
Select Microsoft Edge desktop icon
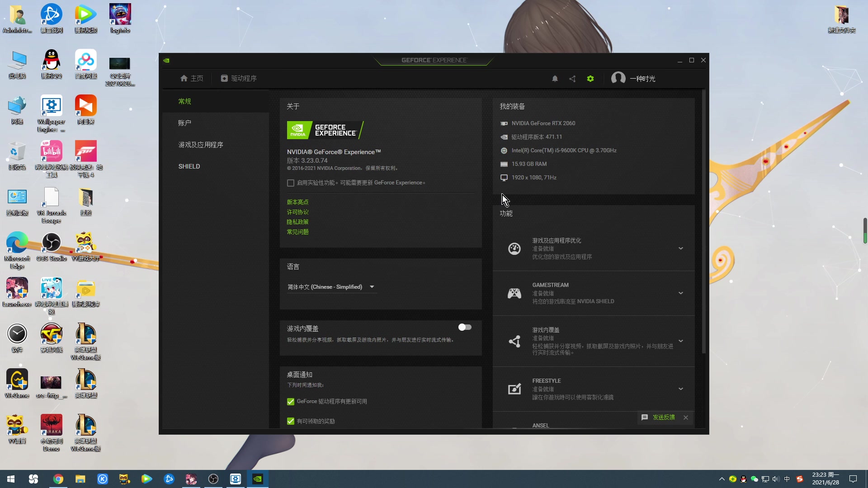pyautogui.click(x=17, y=250)
